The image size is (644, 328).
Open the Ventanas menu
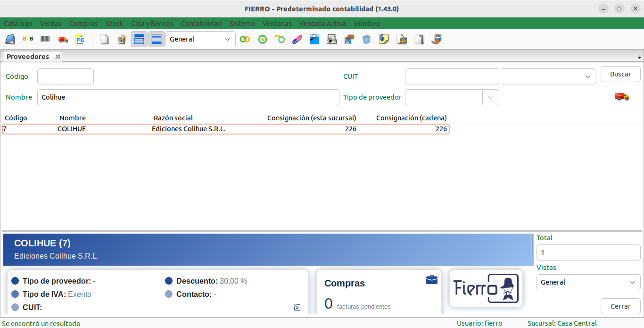pyautogui.click(x=277, y=23)
